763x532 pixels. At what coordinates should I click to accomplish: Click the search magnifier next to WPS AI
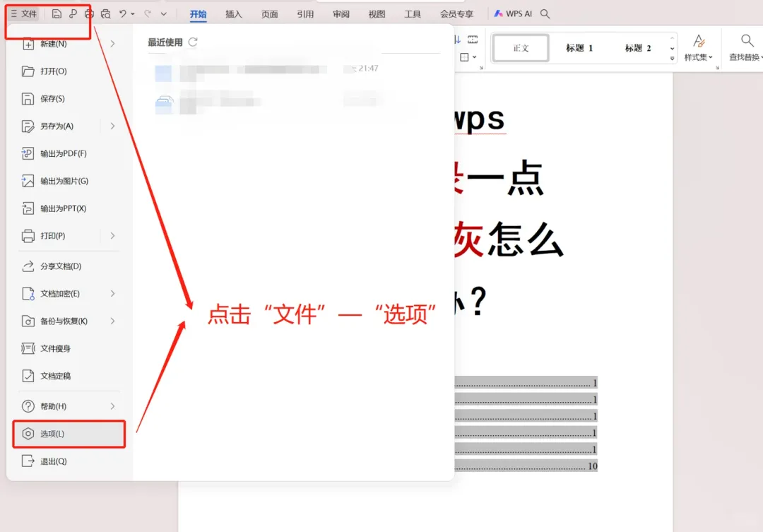(x=545, y=13)
